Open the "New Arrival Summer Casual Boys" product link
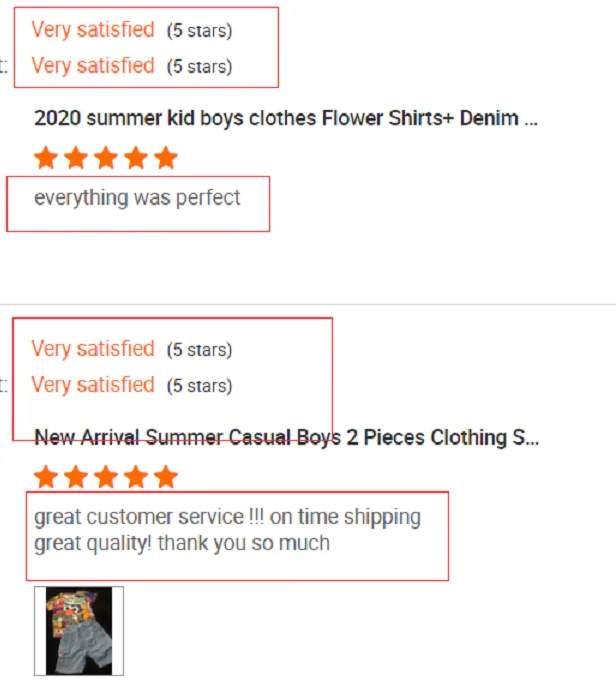Screen dimensions: 616x690 coord(286,438)
